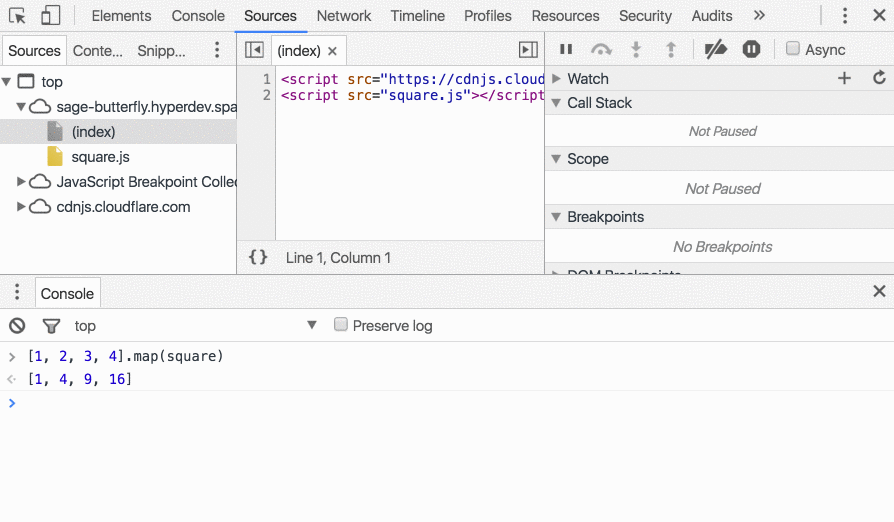The image size is (894, 522).
Task: Click the [1, 4, 9, 16] console result
Action: click(80, 379)
